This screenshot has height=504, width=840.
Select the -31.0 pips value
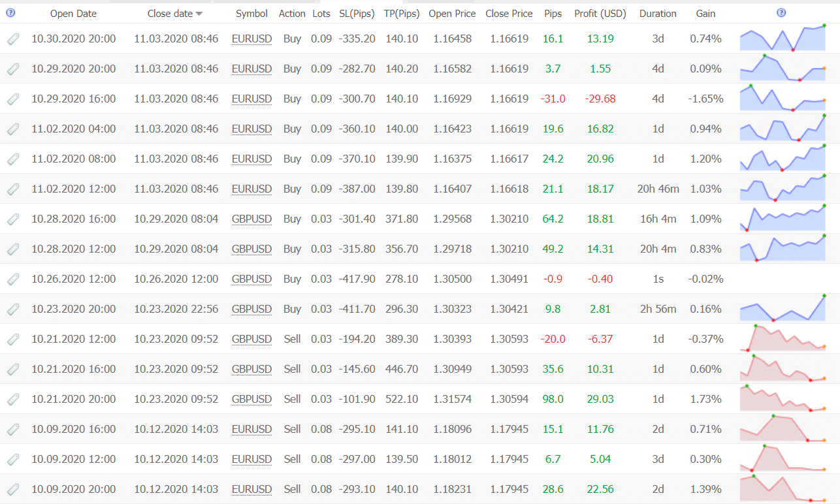pos(553,99)
